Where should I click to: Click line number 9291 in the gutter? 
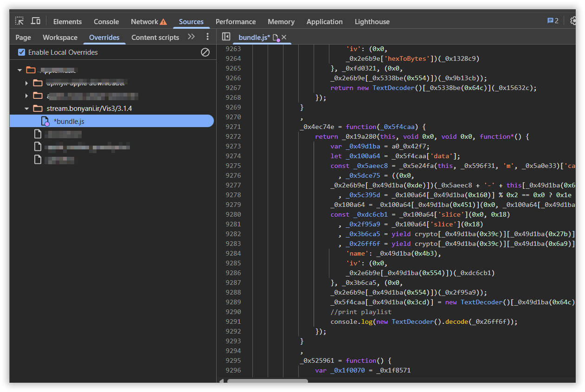click(x=233, y=321)
